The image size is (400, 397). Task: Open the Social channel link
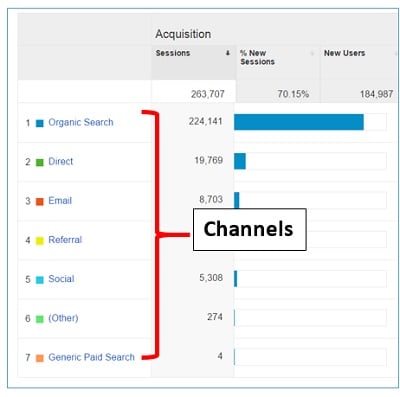61,279
